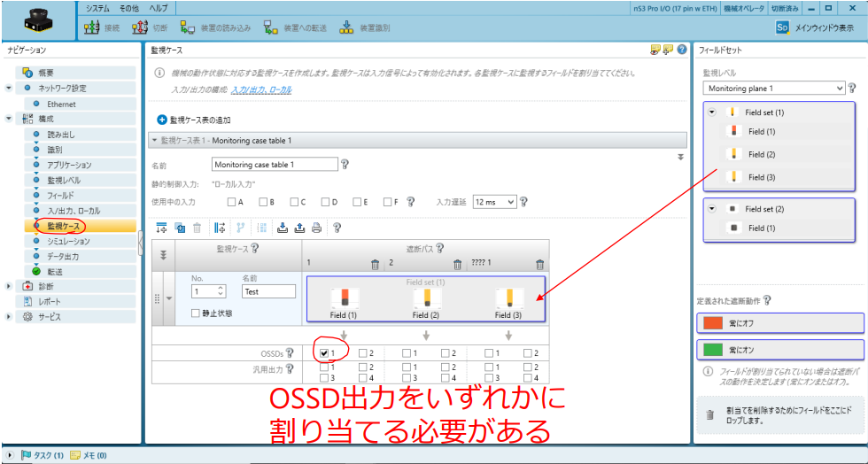Uncheck OSSDs 1 checkbox for path 1

coord(324,353)
